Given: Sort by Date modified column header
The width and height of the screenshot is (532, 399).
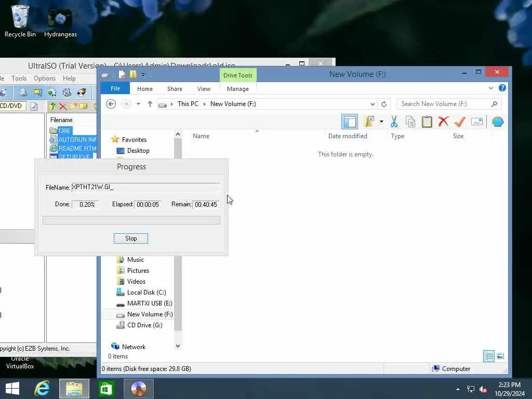Looking at the screenshot, I should (348, 136).
